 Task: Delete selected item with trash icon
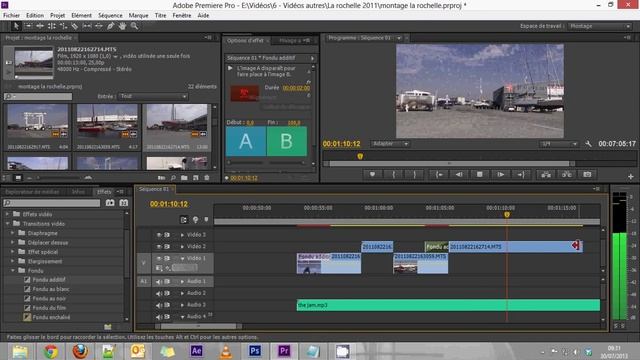tap(207, 178)
